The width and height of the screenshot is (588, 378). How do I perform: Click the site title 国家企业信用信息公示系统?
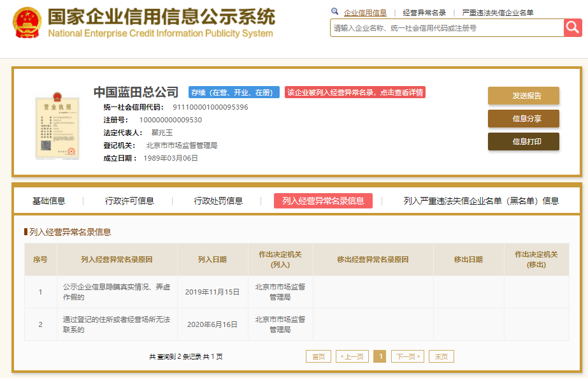(162, 17)
